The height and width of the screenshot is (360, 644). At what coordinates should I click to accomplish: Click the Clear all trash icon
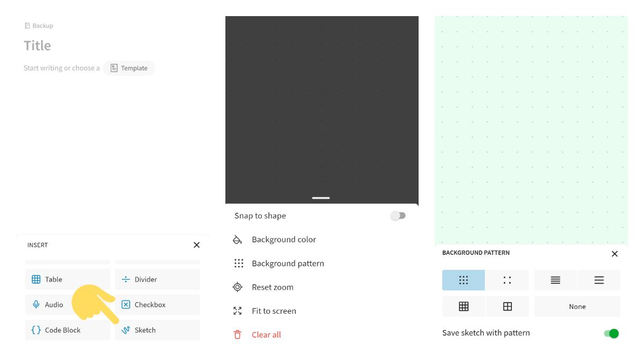pyautogui.click(x=237, y=334)
